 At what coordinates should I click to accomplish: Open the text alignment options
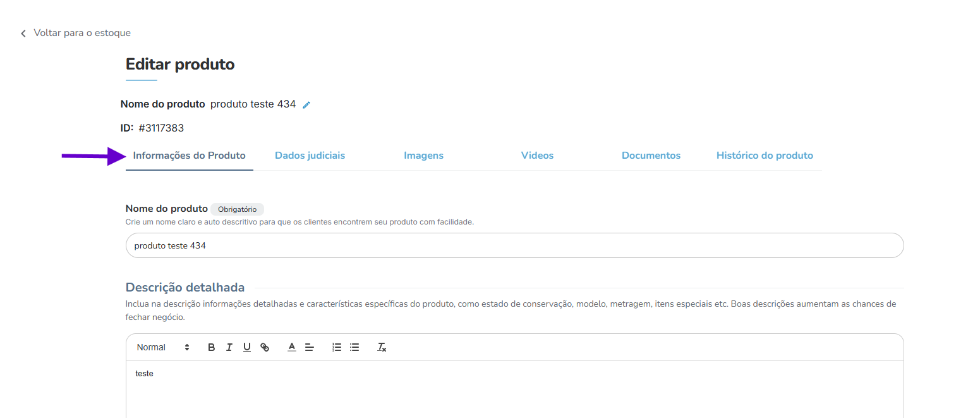coord(310,347)
